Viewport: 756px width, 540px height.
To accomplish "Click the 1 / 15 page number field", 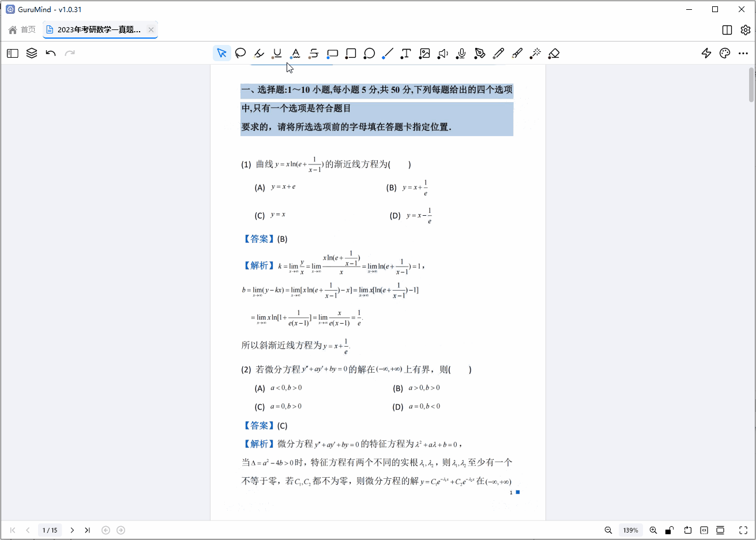I will pos(50,530).
